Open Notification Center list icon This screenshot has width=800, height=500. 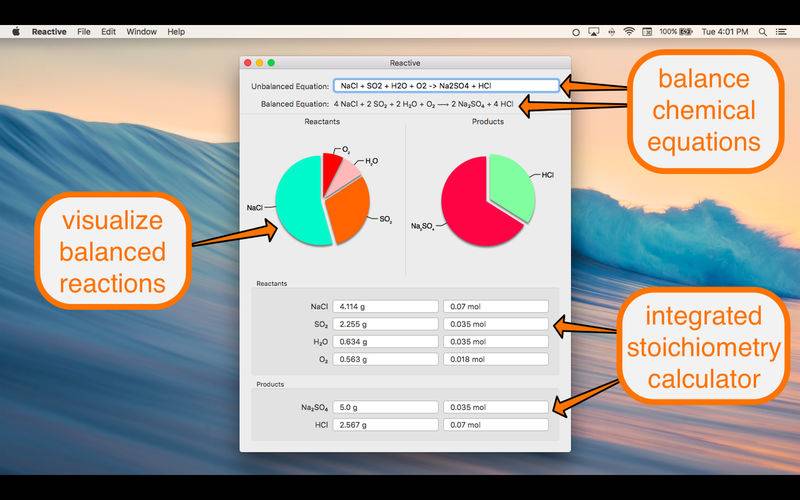tap(781, 32)
